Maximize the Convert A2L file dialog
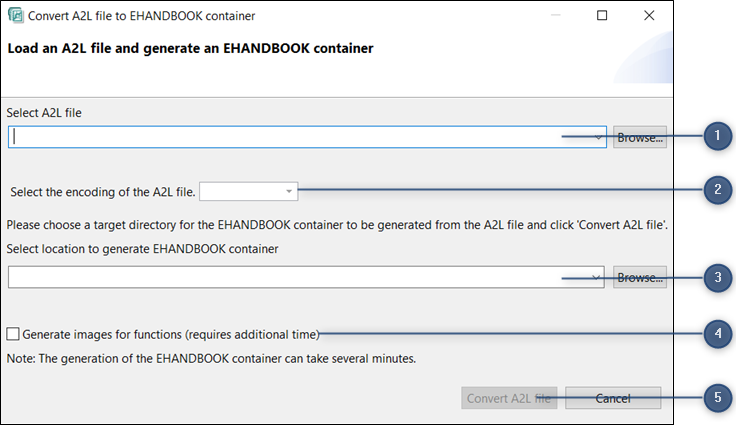The width and height of the screenshot is (736, 425). tap(602, 16)
